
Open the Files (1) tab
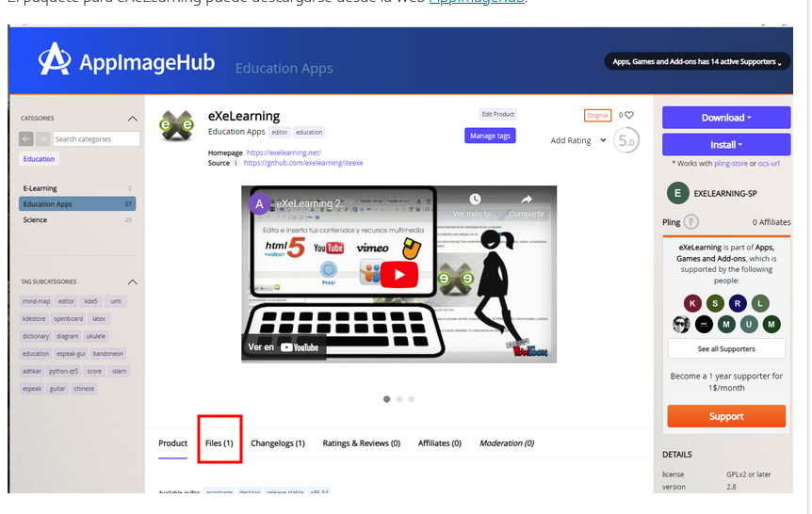[219, 443]
